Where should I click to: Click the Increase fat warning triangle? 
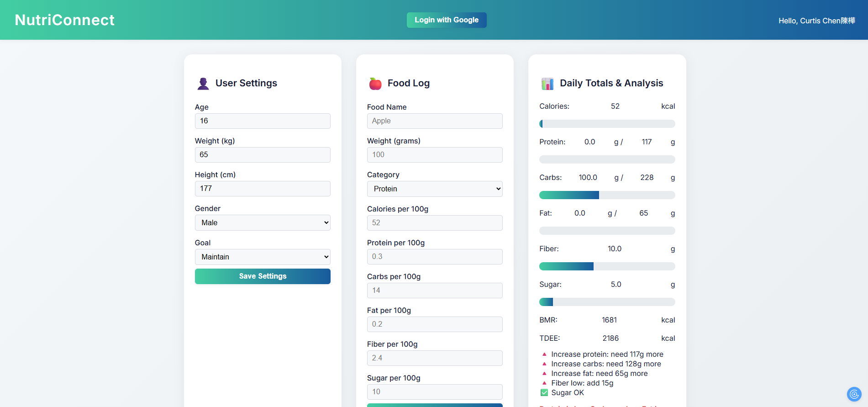(544, 374)
